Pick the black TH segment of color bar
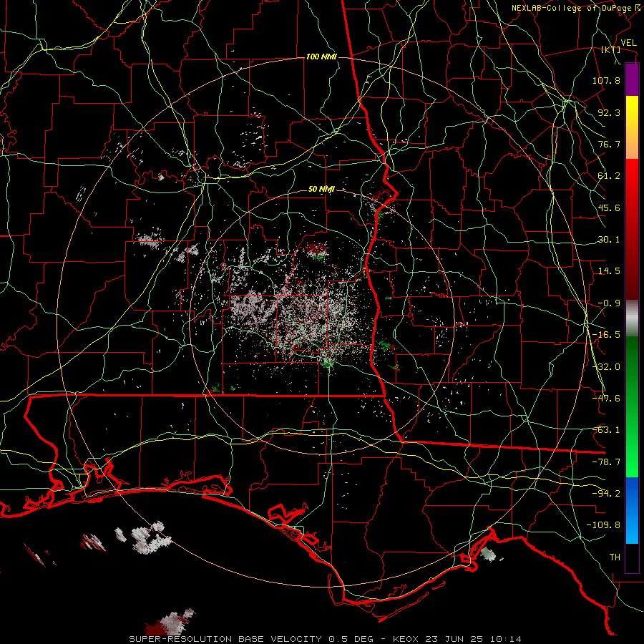This screenshot has height=644, width=644. (x=632, y=557)
